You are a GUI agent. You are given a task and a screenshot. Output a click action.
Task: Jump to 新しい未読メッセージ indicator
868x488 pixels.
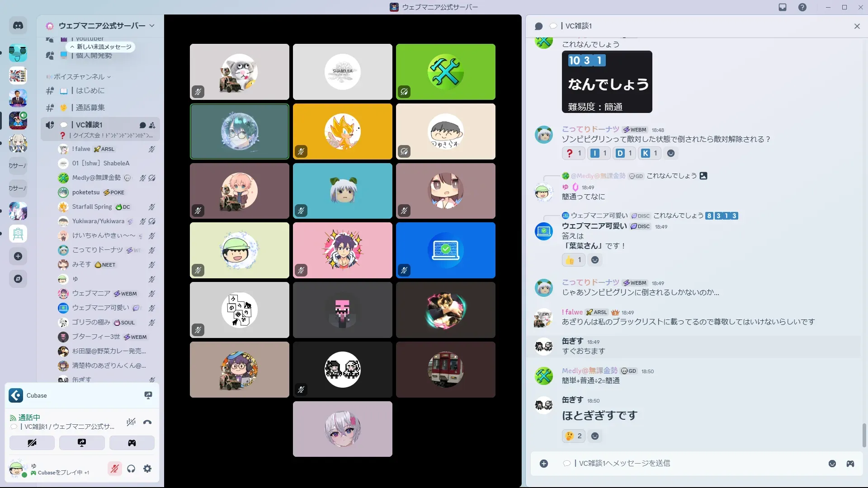(101, 47)
